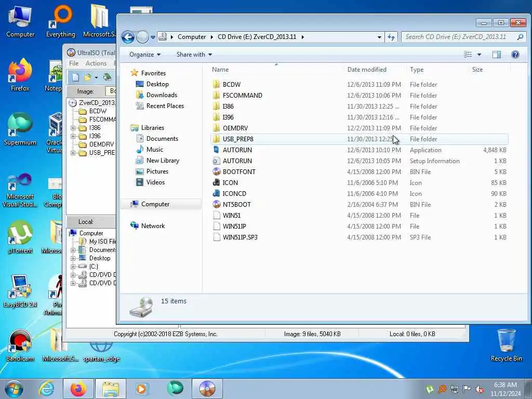Click the Forward navigation arrow in Explorer

(x=142, y=37)
